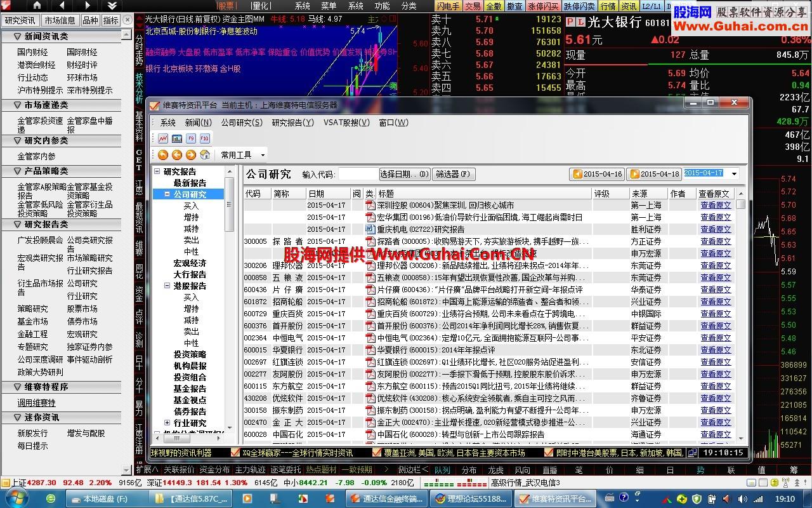
Task: Toggle the XQ全球赢家 checkbox in ticker
Action: click(x=236, y=453)
